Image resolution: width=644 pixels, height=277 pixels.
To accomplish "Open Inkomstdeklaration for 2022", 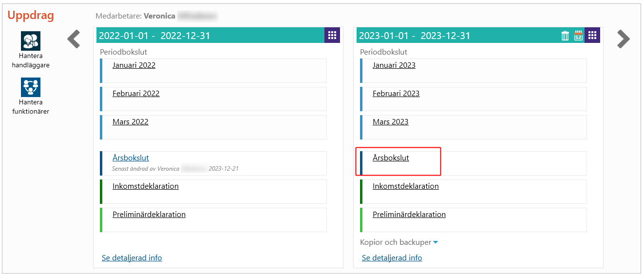I will pyautogui.click(x=146, y=186).
